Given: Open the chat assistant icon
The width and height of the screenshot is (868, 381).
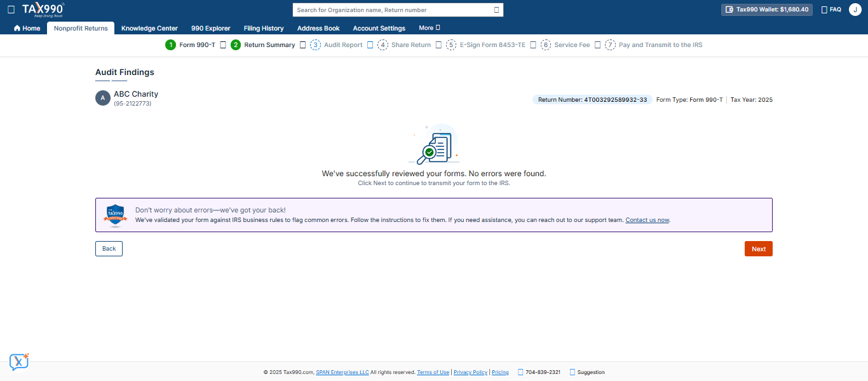Looking at the screenshot, I should click(19, 362).
